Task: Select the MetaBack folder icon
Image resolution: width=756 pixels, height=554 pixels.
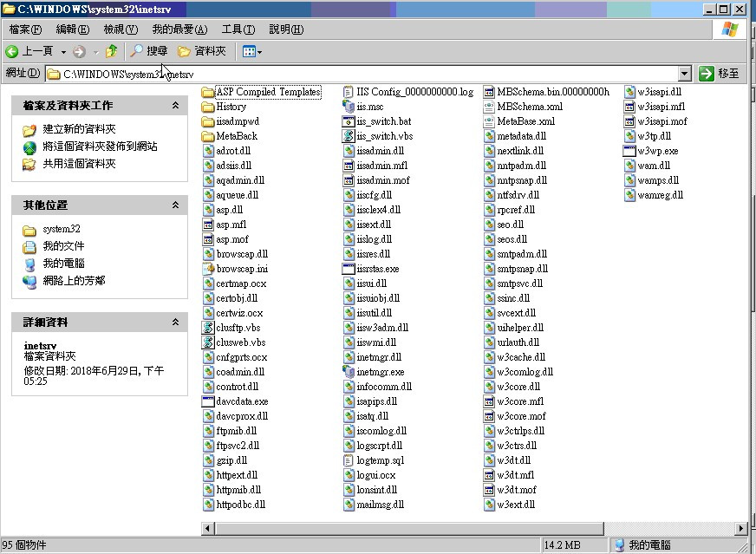Action: 208,136
